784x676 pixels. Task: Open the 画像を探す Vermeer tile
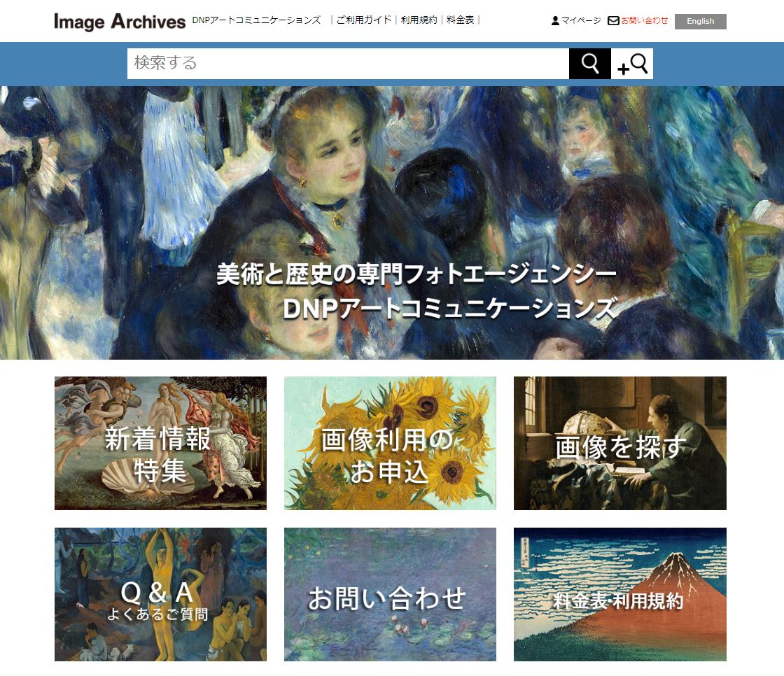coord(620,443)
